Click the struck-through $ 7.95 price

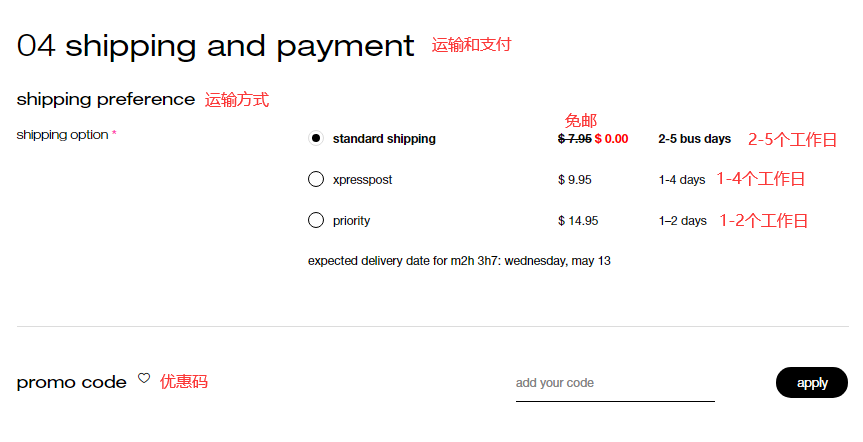pyautogui.click(x=574, y=139)
